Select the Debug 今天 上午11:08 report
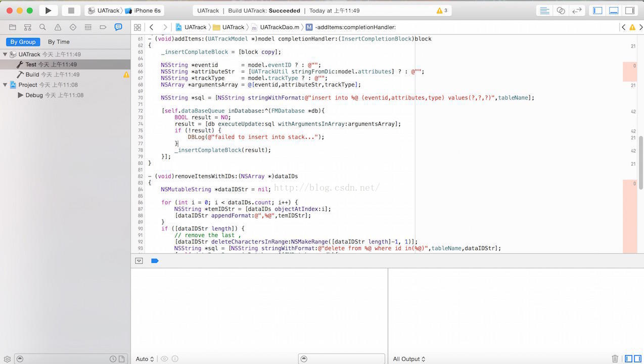This screenshot has height=364, width=644. (x=65, y=95)
